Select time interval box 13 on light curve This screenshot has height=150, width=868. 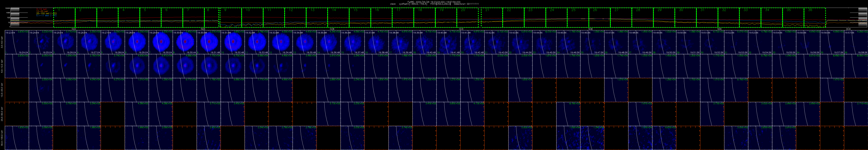coord(317,18)
